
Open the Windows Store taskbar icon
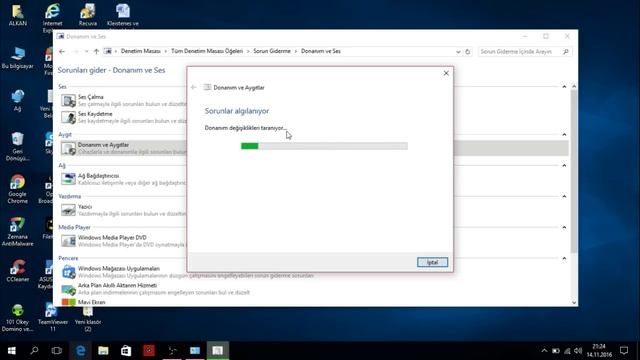tap(126, 351)
